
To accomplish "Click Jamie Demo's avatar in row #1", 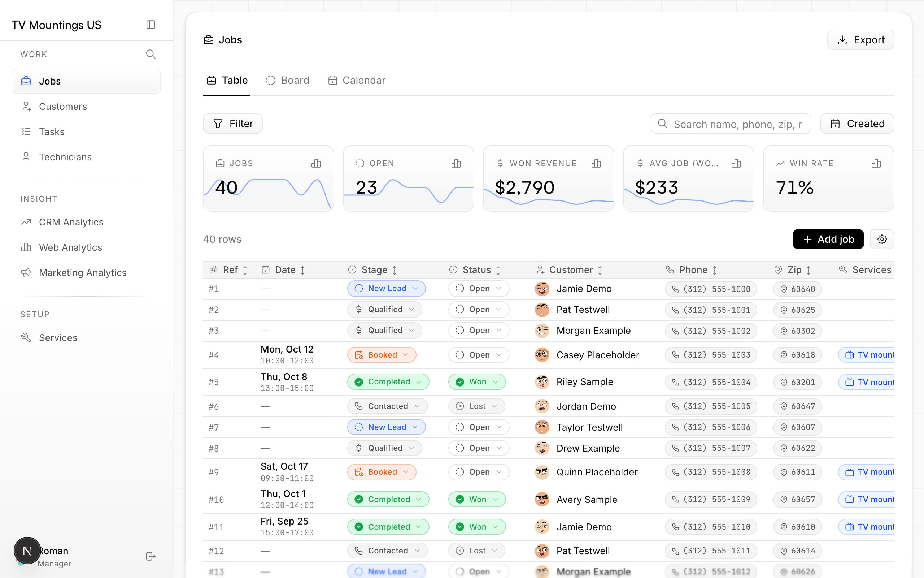I will [x=542, y=289].
